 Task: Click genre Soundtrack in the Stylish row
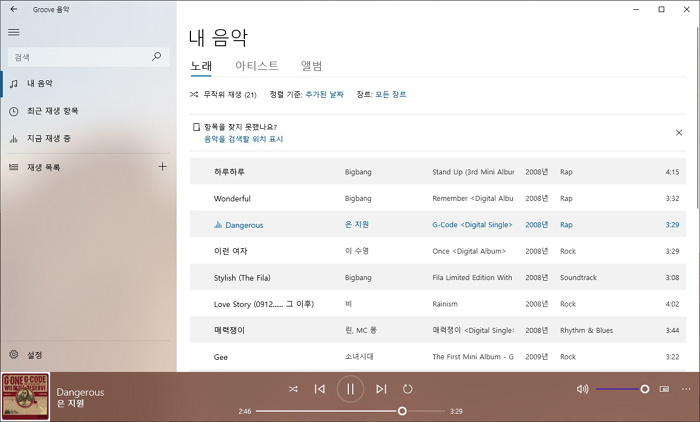(579, 277)
